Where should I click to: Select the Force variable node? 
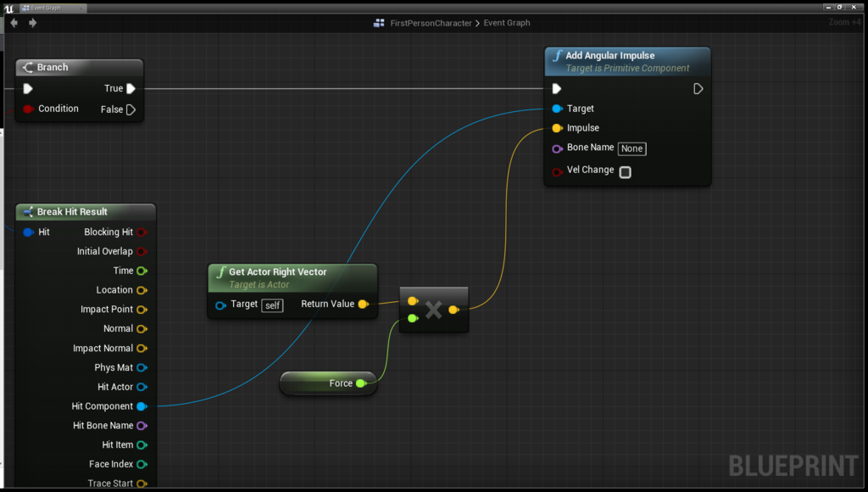[328, 383]
